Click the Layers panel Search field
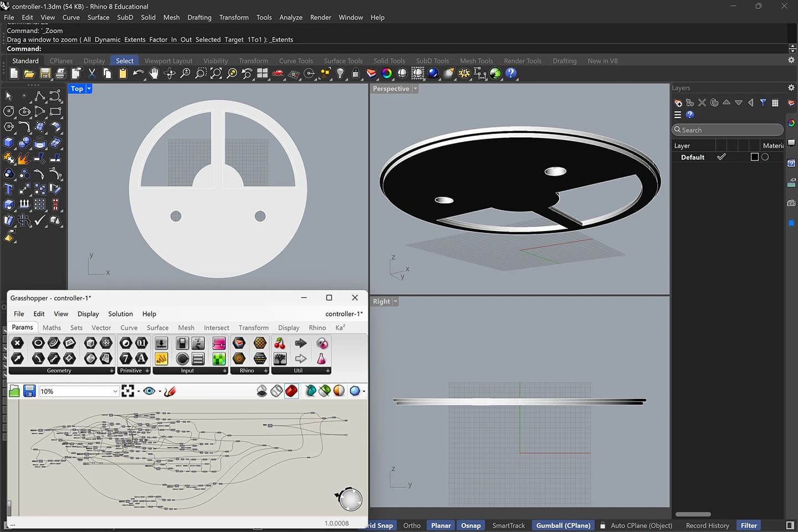Screen dimensions: 798x532 click(x=727, y=130)
